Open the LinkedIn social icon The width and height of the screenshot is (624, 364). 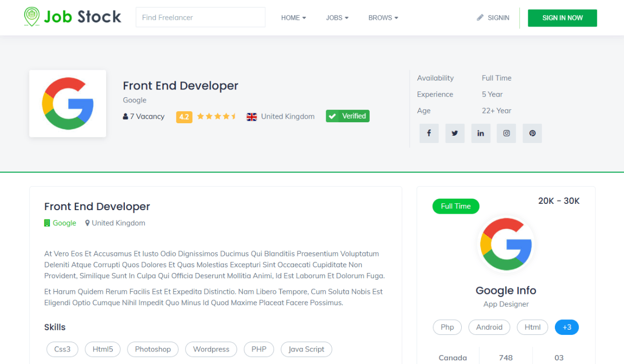[480, 133]
